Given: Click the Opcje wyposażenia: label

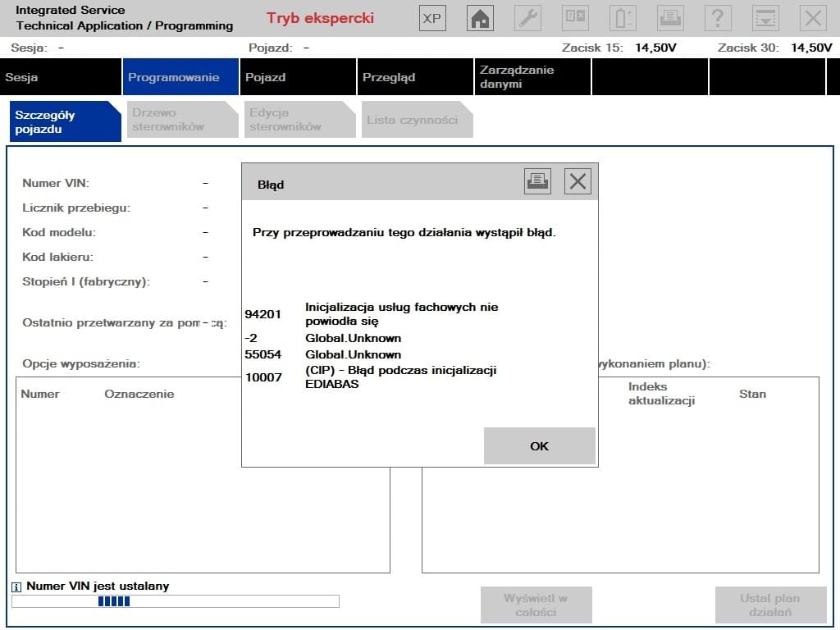Looking at the screenshot, I should [81, 363].
